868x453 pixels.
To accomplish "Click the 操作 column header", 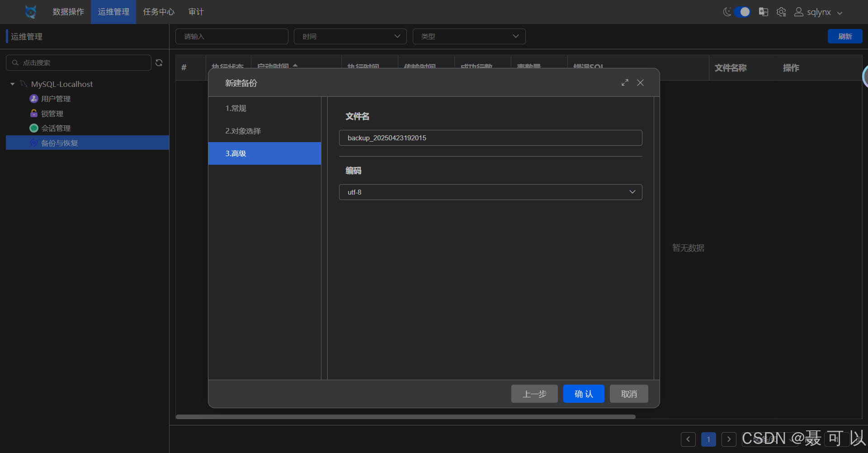I will [x=791, y=68].
